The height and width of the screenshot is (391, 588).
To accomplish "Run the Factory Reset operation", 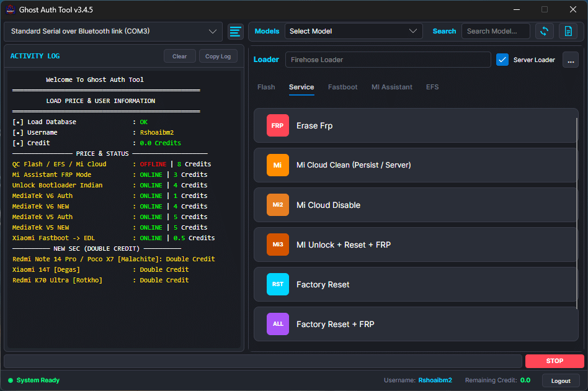I will click(416, 284).
